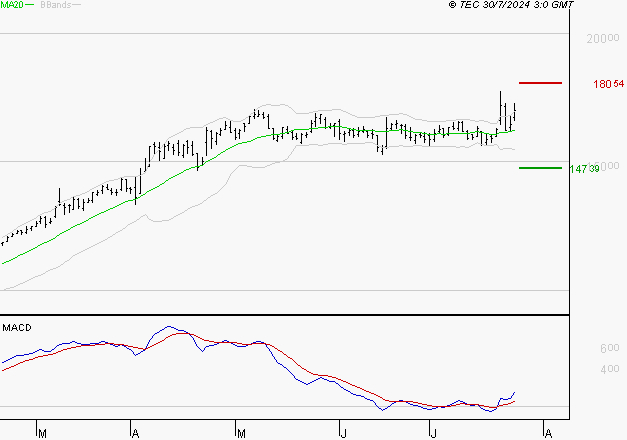Click the second M month label
The image size is (627, 440).
point(241,434)
